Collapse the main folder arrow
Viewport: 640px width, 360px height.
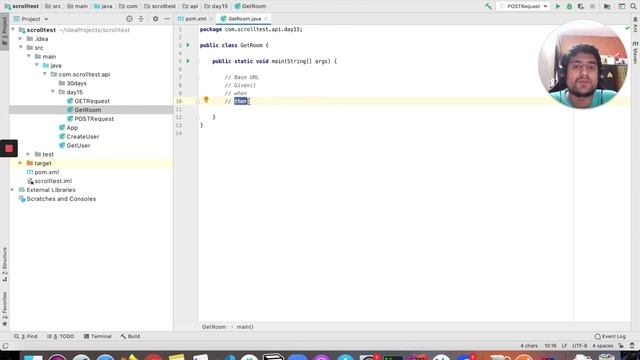(29, 56)
